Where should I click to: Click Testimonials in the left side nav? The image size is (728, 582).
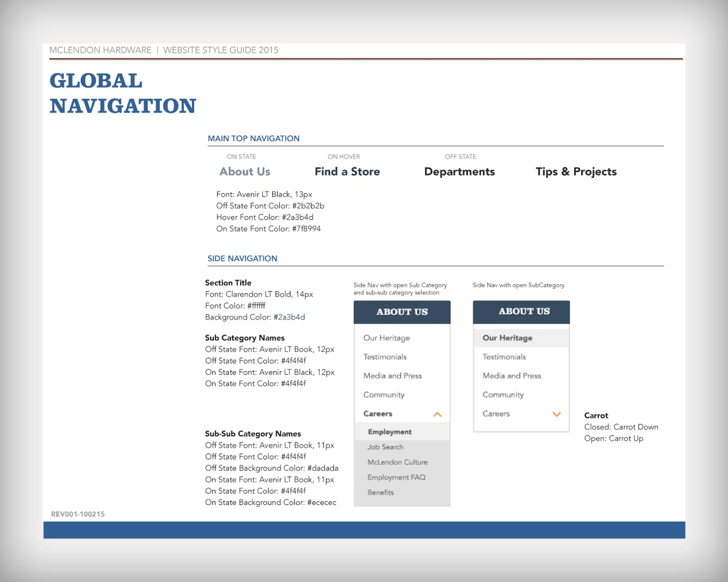point(385,357)
